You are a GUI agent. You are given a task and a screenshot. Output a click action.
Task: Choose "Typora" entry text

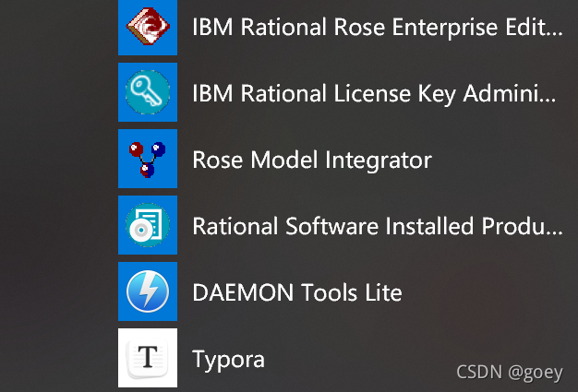[x=229, y=360]
